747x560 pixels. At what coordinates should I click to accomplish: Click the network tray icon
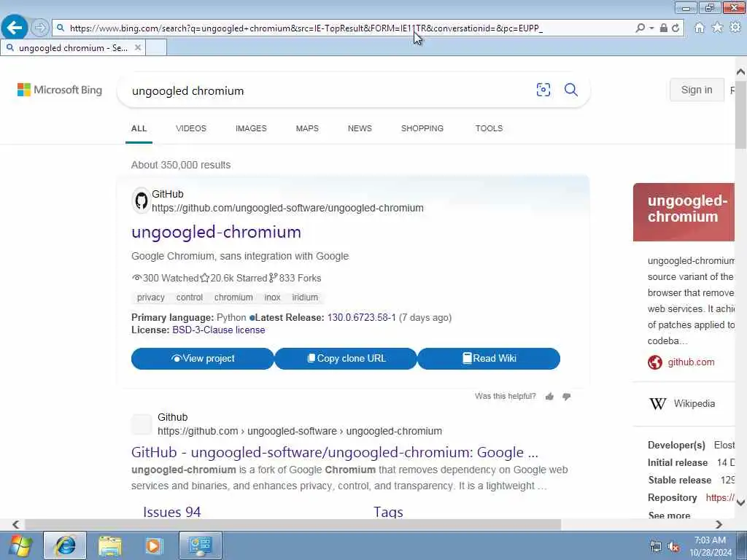pos(656,547)
